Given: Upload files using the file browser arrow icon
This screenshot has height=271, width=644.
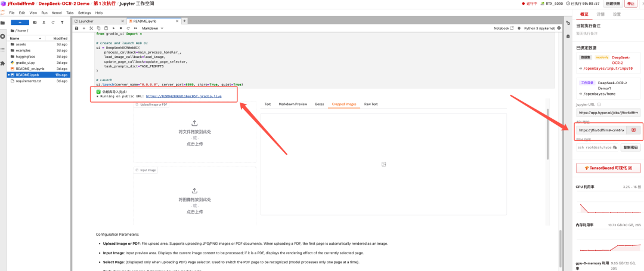Looking at the screenshot, I should (x=44, y=22).
